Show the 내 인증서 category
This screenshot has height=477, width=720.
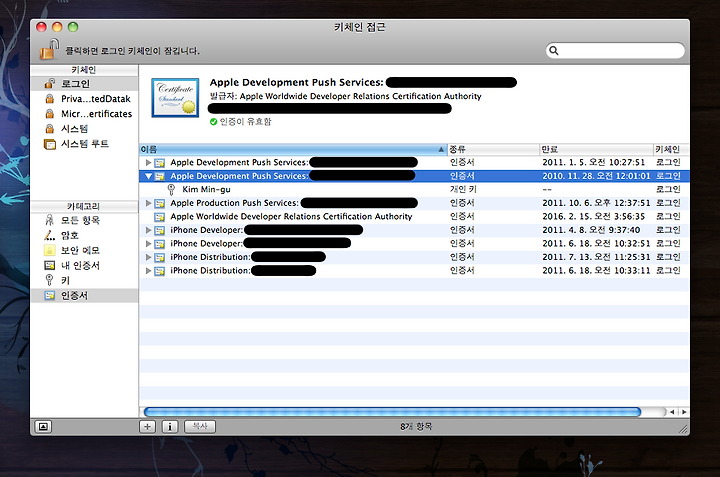click(84, 265)
